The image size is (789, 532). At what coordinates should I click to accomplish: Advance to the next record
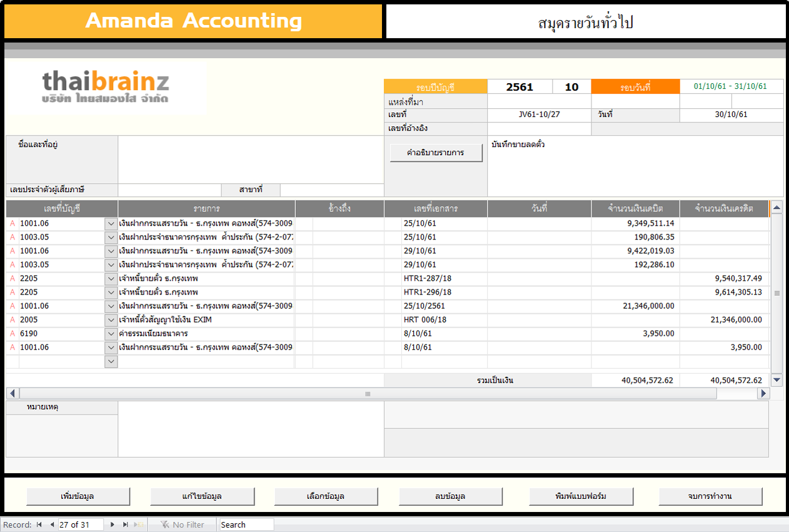113,525
